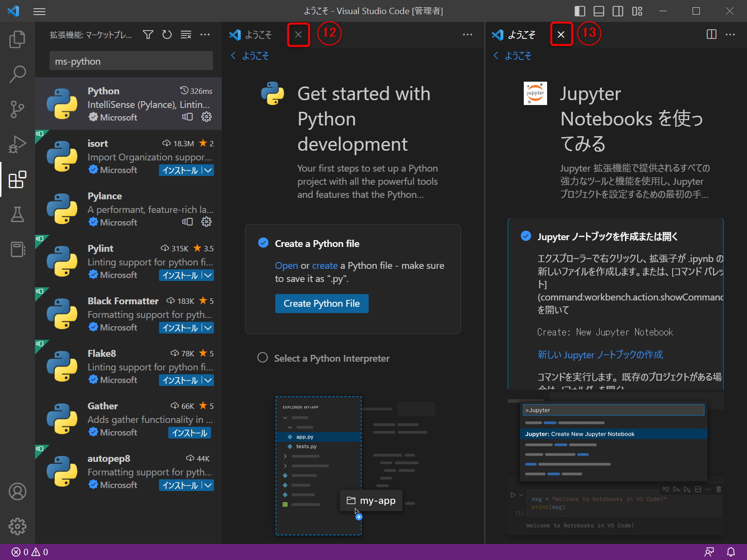Open install dropdown arrow for Pylint
This screenshot has height=560, width=747.
point(208,275)
